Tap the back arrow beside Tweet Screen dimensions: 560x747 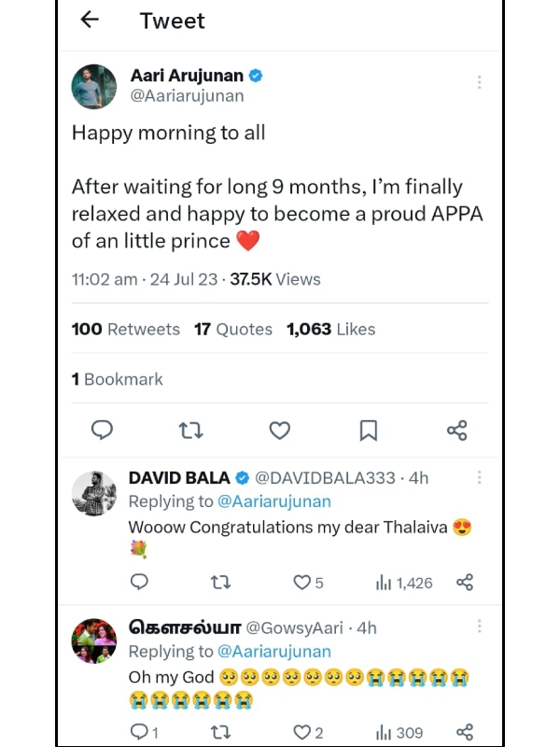tap(90, 20)
